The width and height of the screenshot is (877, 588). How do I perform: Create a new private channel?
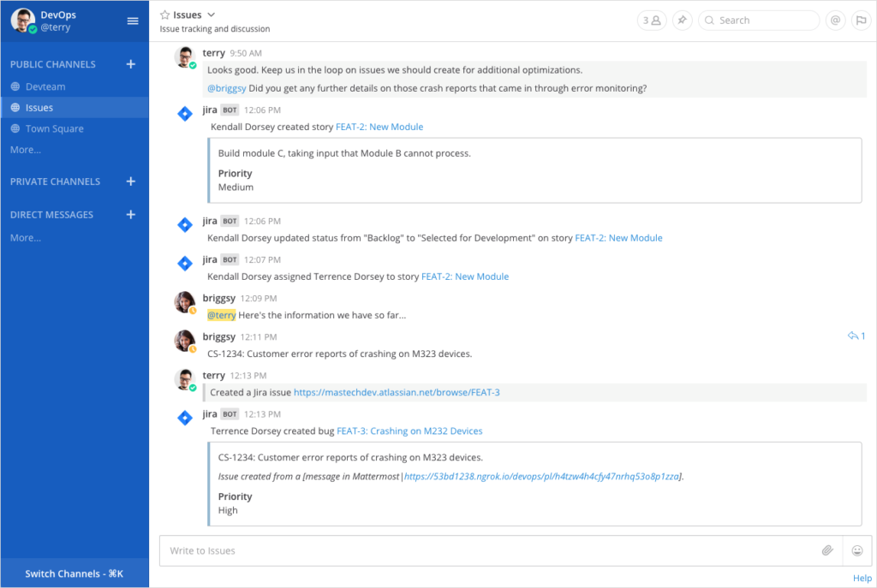tap(131, 181)
